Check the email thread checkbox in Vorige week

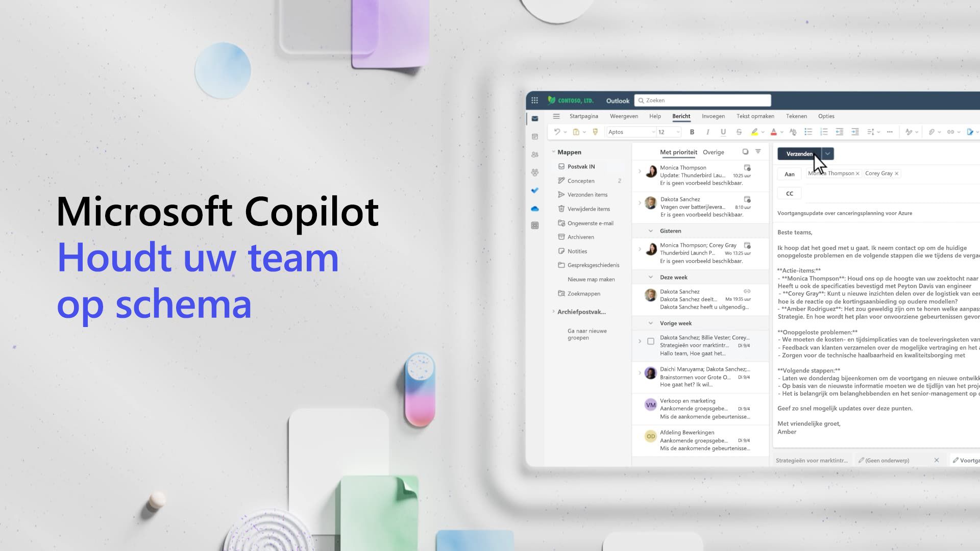click(x=650, y=342)
